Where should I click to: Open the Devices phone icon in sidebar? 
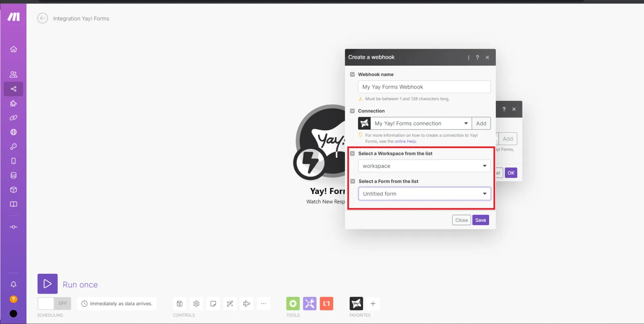14,161
